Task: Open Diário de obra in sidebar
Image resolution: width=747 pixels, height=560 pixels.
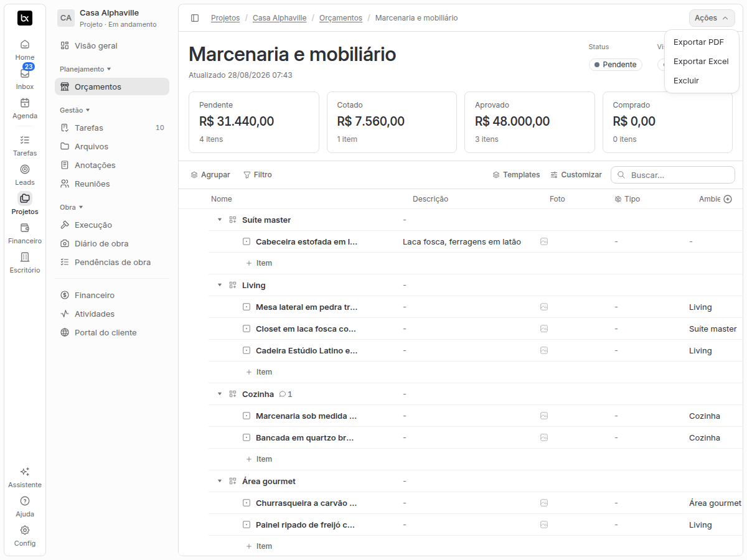Action: 112,244
